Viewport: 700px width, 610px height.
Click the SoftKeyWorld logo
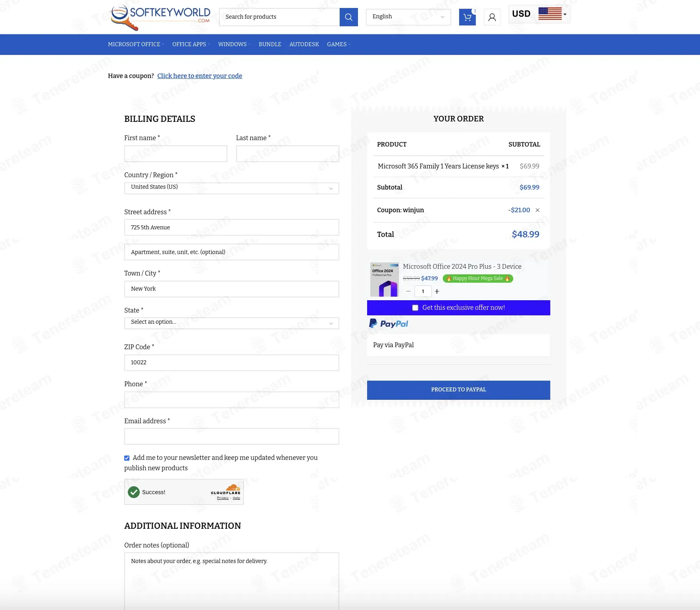[160, 17]
